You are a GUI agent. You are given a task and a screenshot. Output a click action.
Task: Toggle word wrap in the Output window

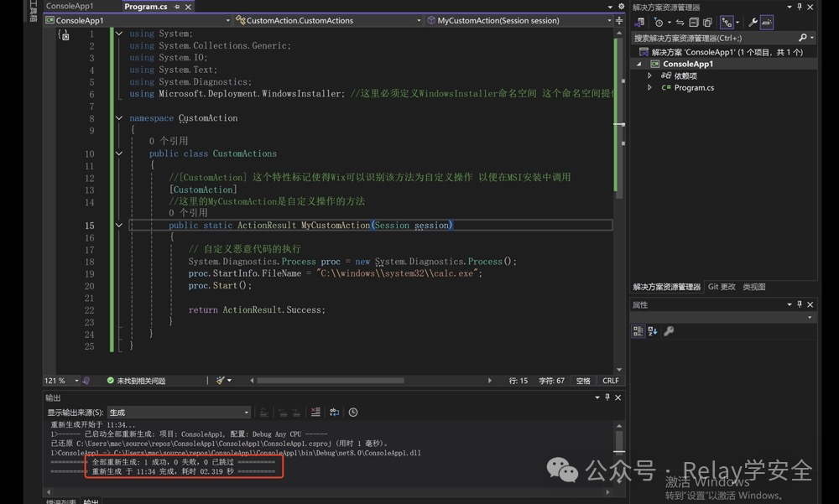click(335, 412)
